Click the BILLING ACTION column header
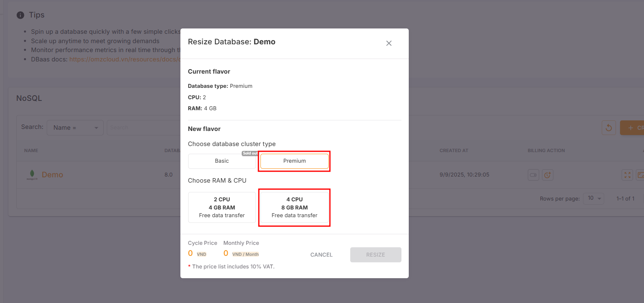Screen dimensions: 644x303 click(x=546, y=150)
